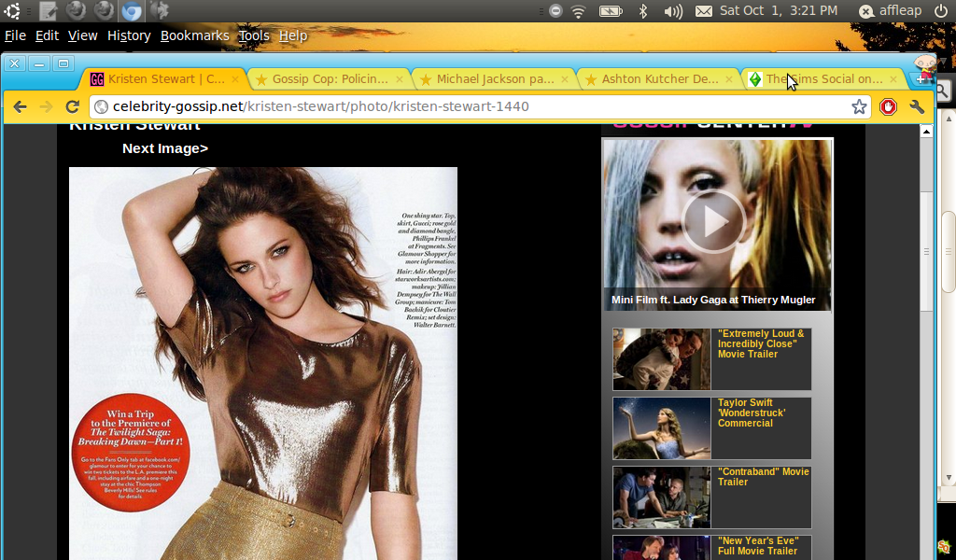Open the battery status indicator
956x560 pixels.
[x=611, y=11]
